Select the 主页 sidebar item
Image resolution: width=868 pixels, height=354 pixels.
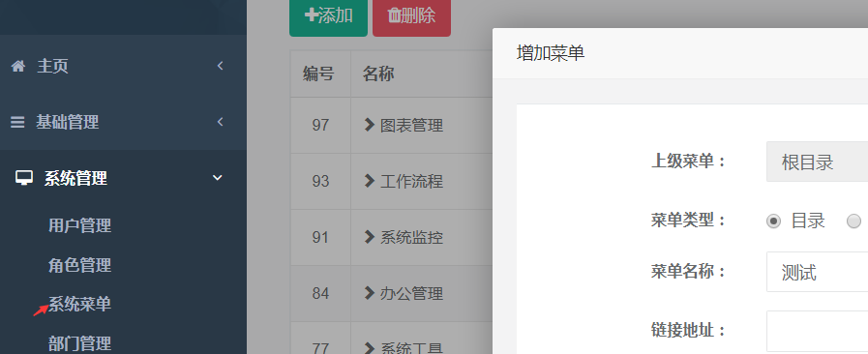(123, 67)
